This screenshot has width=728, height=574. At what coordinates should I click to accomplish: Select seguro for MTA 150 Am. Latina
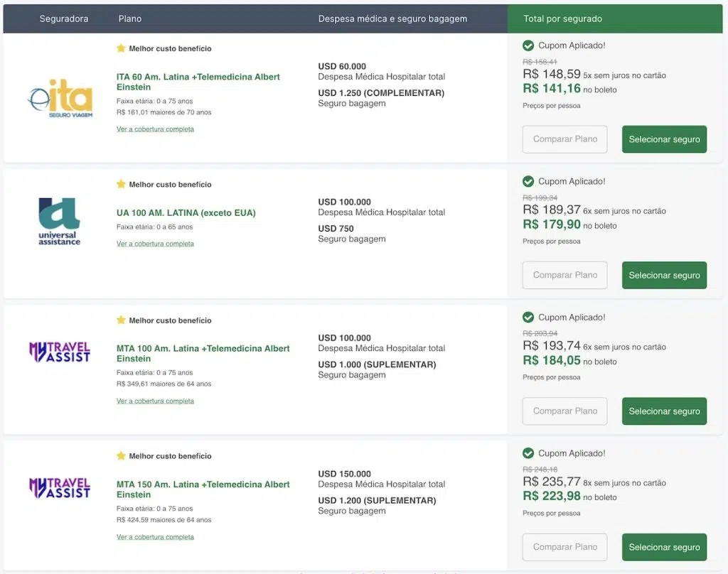pyautogui.click(x=664, y=547)
